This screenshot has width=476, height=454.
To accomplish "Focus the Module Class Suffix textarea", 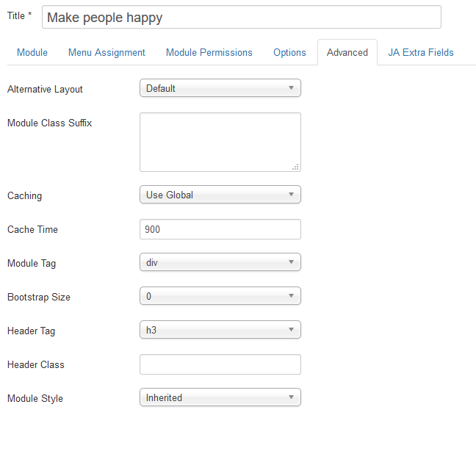I will tap(220, 142).
